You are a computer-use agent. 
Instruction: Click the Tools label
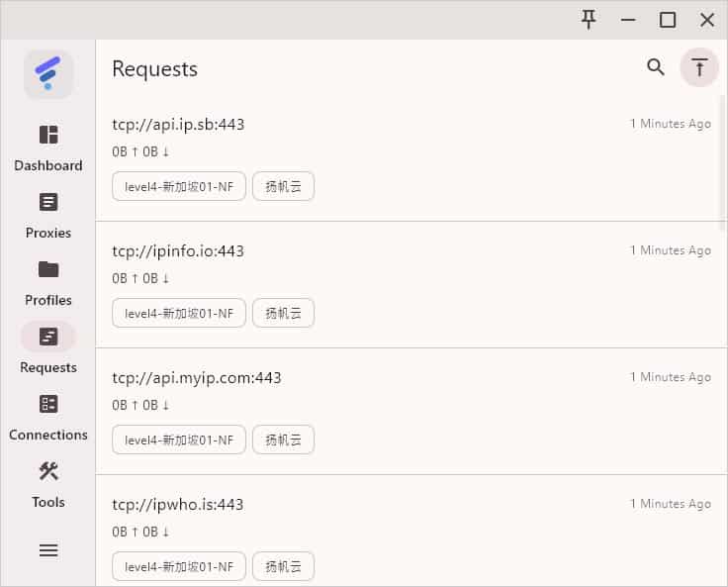point(48,503)
